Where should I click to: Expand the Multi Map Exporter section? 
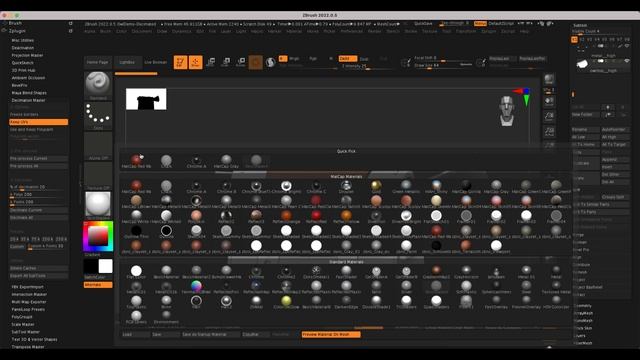pyautogui.click(x=29, y=302)
